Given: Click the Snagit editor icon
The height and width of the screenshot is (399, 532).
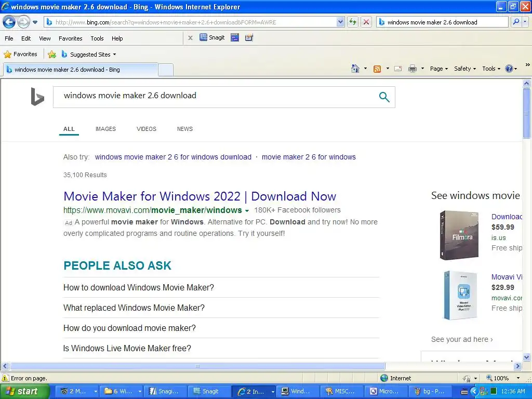Looking at the screenshot, I should pos(249,37).
